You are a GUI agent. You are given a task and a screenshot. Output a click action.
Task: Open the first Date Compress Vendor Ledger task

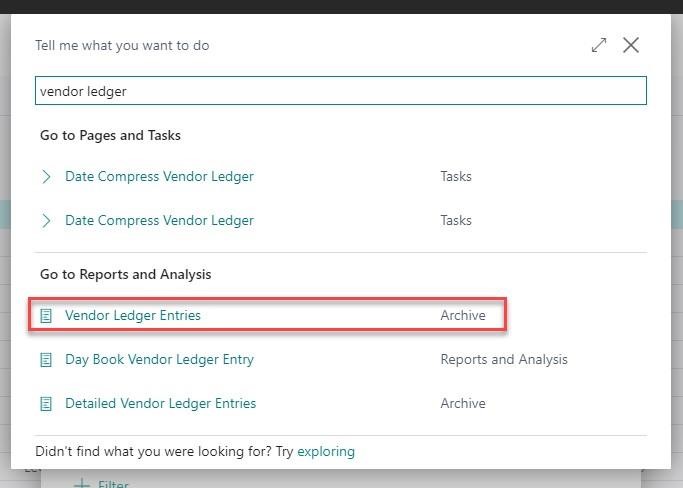(159, 177)
